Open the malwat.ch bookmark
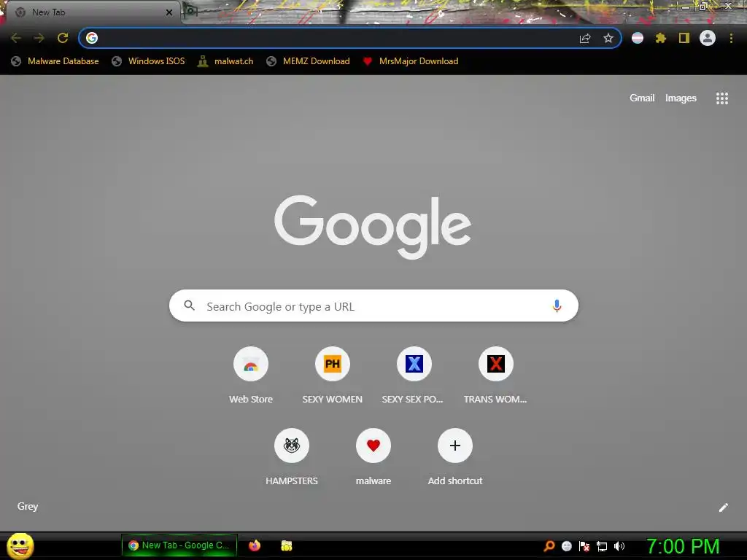Screen dimensions: 747x560 click(x=225, y=61)
